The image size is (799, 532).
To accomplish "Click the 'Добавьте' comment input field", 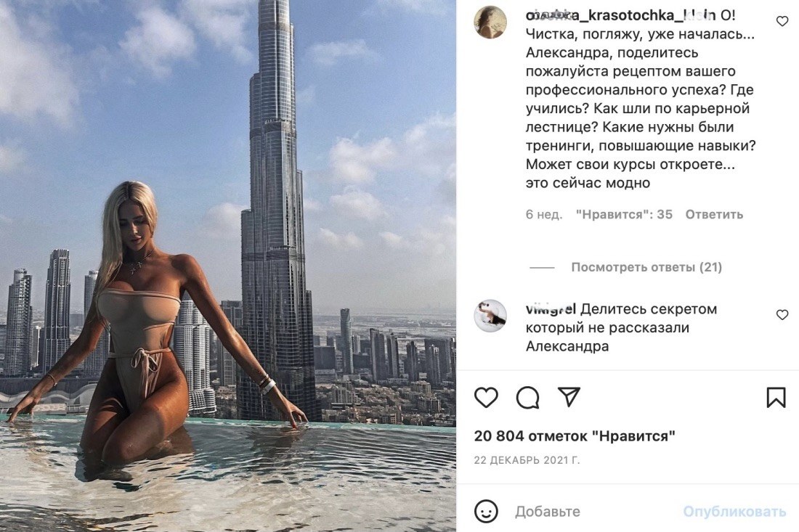I will point(591,511).
